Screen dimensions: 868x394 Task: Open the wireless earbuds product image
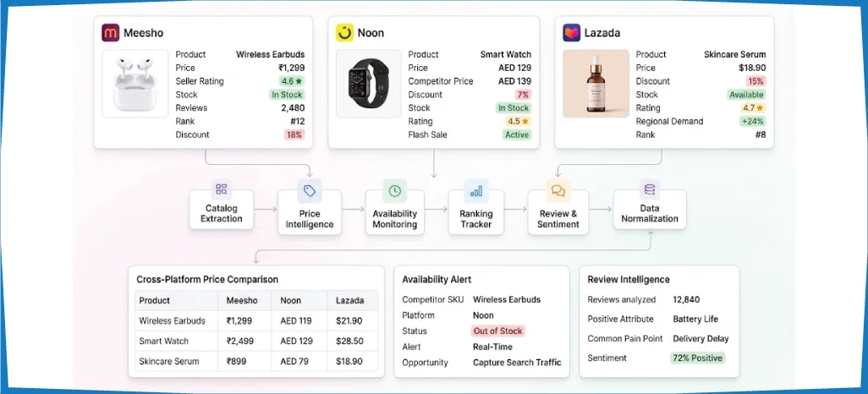pyautogui.click(x=135, y=84)
